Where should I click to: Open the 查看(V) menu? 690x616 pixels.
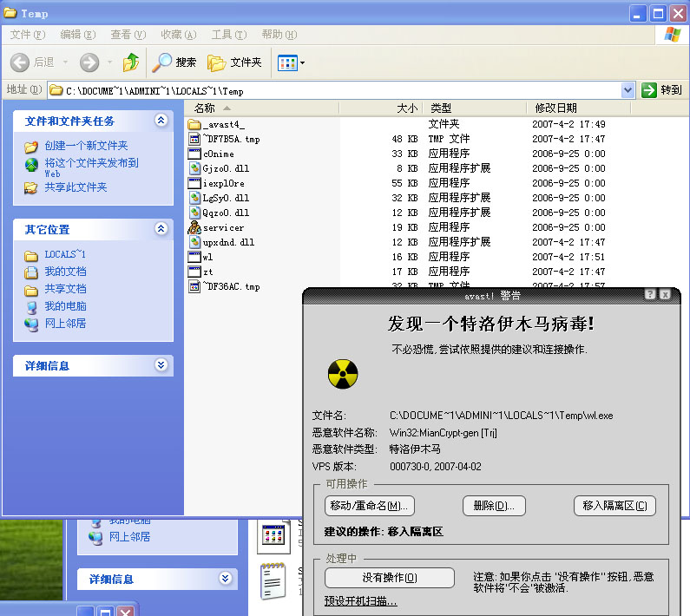click(128, 35)
